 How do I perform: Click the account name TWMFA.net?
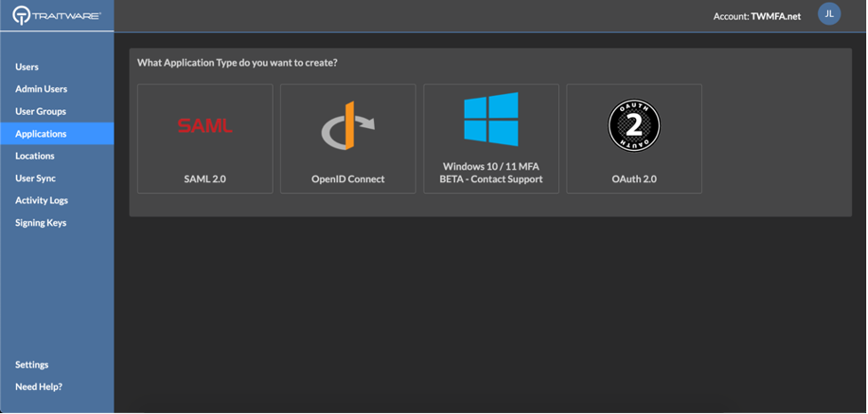(776, 16)
